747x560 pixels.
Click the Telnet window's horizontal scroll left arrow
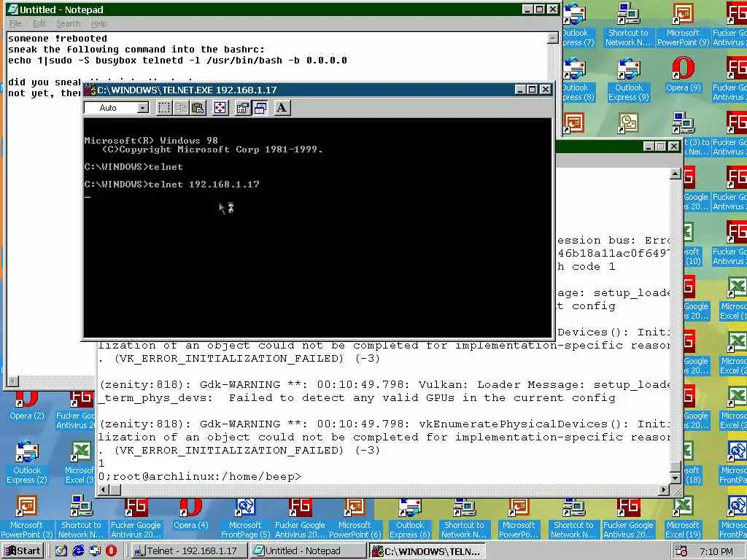tap(104, 489)
